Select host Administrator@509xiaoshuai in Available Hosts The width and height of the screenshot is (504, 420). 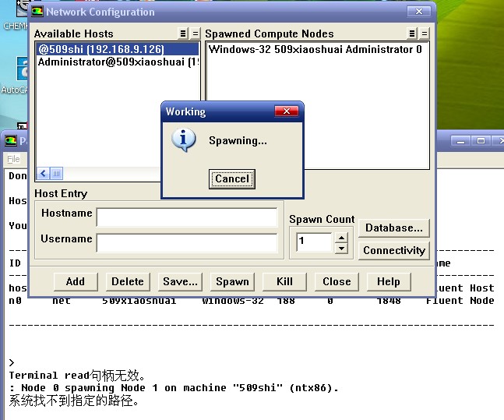point(117,62)
